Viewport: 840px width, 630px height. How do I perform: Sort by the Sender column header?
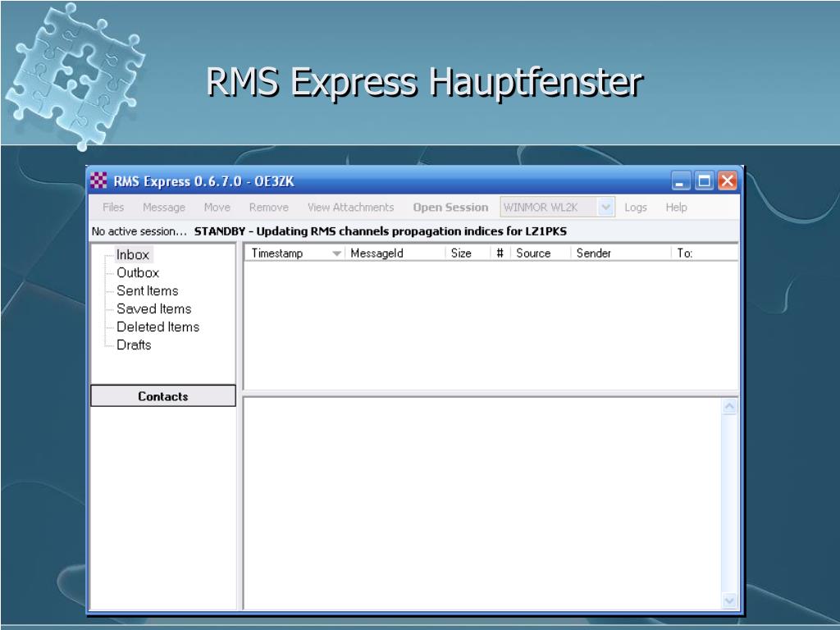tap(621, 253)
